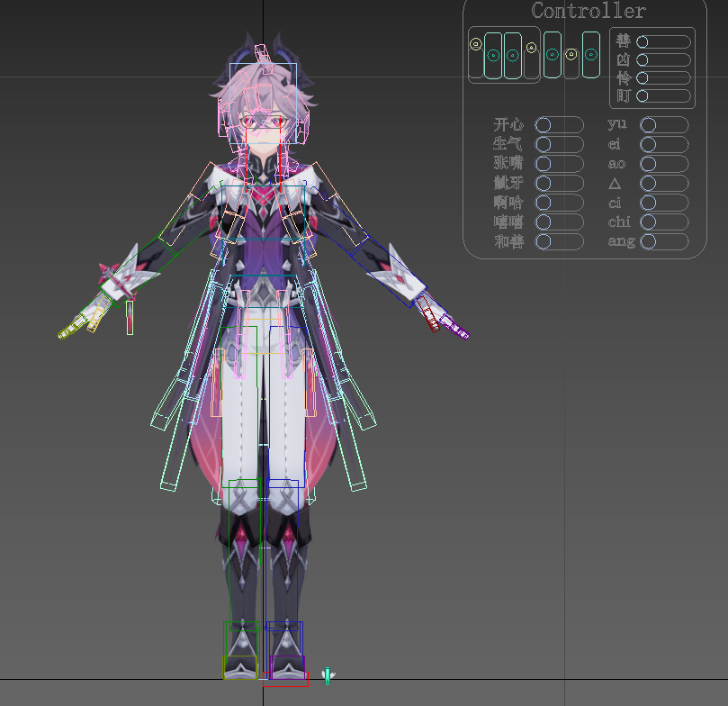Select the leftmost yellow circle controller
This screenshot has width=728, height=706.
(475, 44)
